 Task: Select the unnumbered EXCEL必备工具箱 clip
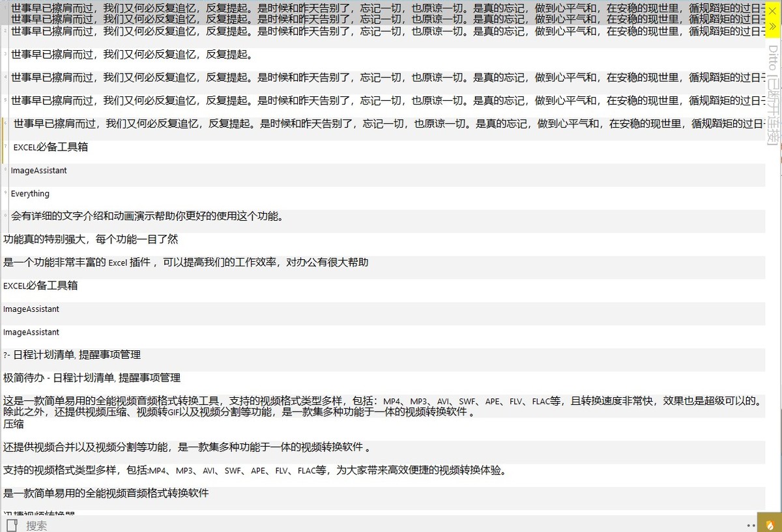(383, 290)
